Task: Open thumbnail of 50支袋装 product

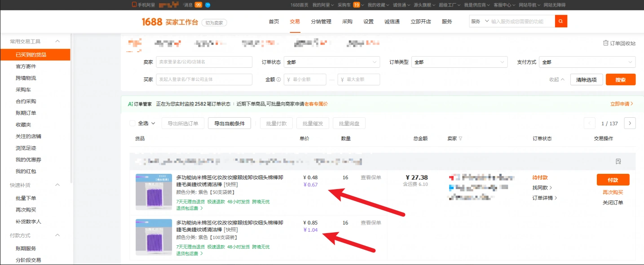Action: (x=154, y=192)
